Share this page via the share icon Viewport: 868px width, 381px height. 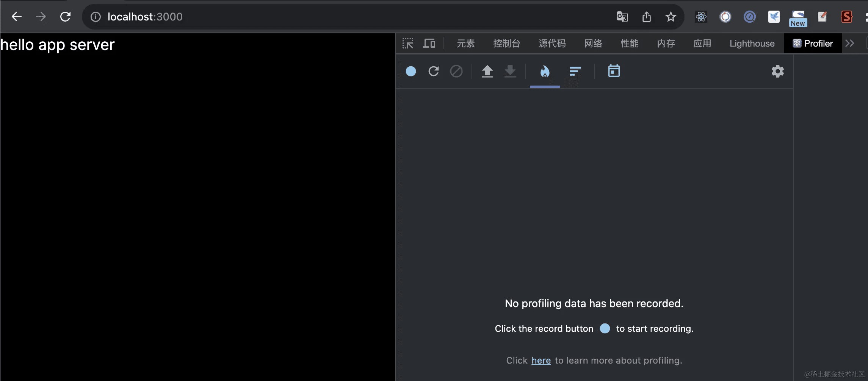point(647,17)
